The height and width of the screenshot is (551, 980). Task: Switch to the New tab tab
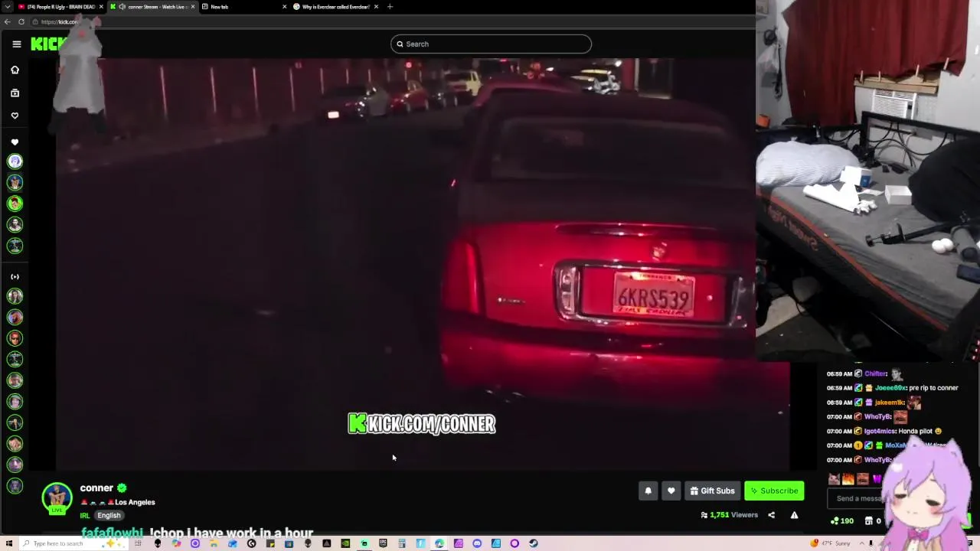243,7
